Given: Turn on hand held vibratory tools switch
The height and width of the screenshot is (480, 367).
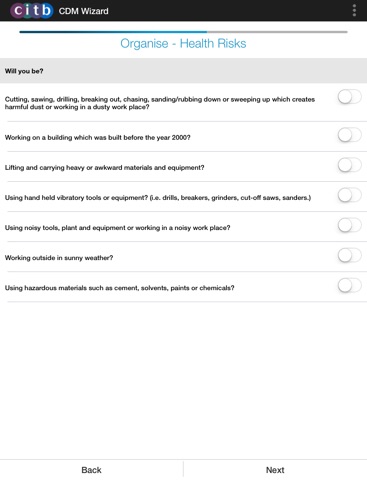Looking at the screenshot, I should pyautogui.click(x=349, y=195).
